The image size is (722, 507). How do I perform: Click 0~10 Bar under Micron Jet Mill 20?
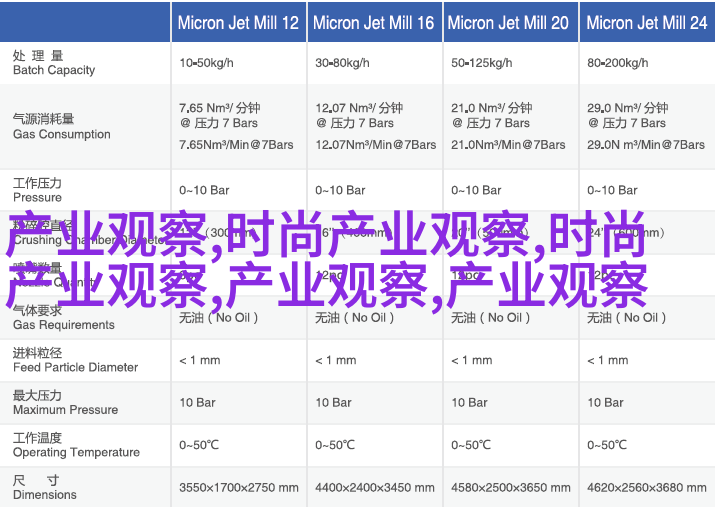pos(476,190)
